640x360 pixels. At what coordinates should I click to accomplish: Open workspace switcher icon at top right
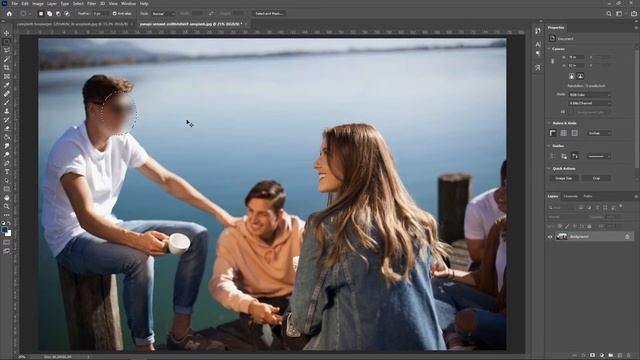pos(619,13)
